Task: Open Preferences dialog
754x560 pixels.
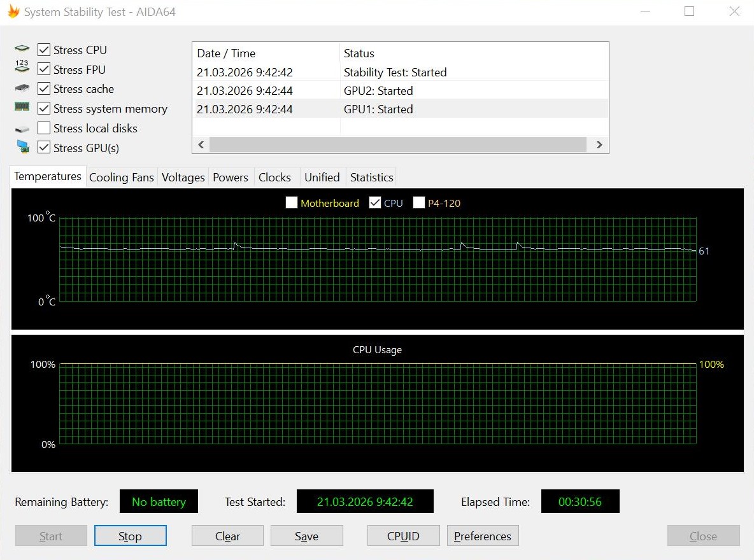Action: point(483,535)
